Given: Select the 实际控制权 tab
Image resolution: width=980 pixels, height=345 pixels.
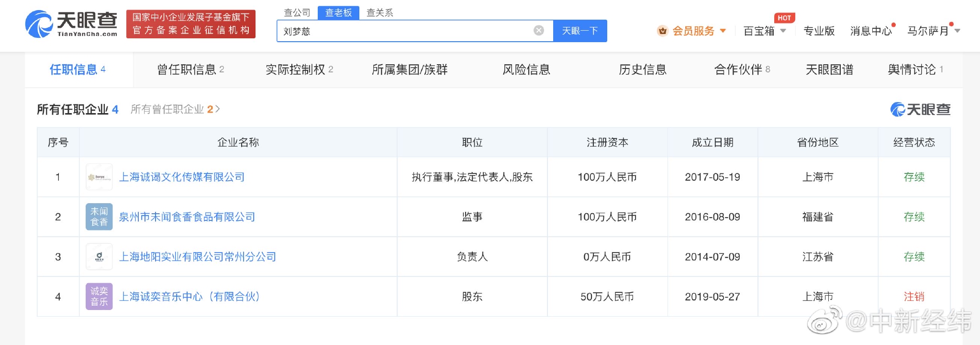Looking at the screenshot, I should click(x=299, y=70).
